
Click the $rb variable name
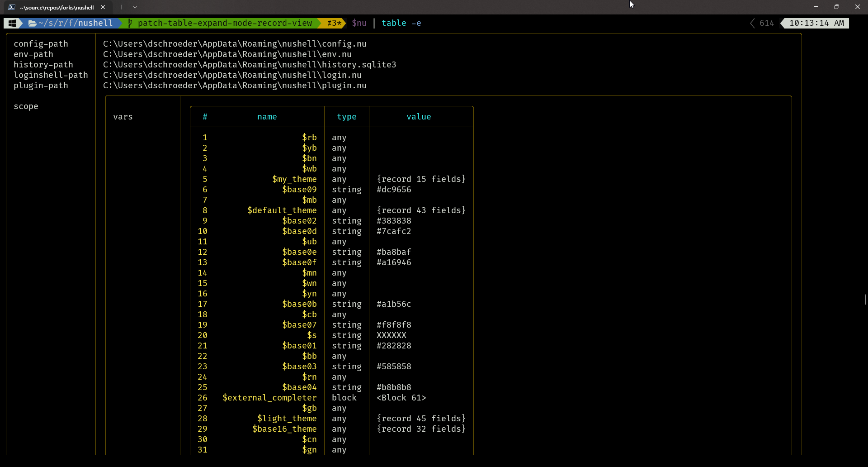coord(309,138)
